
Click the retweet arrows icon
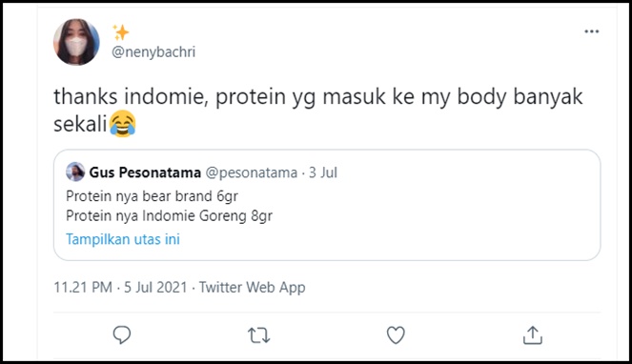point(258,335)
